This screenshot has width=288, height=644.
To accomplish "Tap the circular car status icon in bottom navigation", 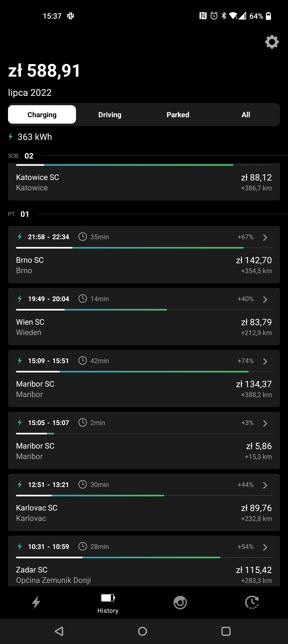I will click(180, 602).
